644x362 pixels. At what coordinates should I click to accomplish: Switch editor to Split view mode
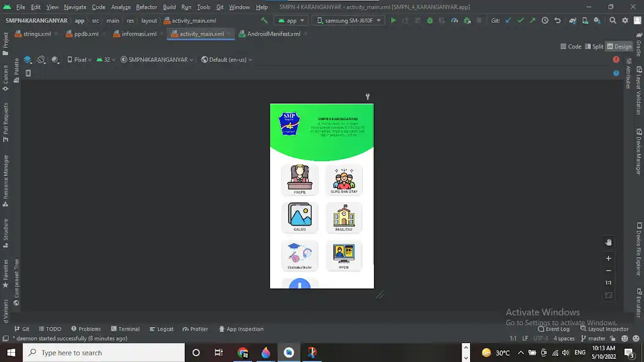click(594, 47)
